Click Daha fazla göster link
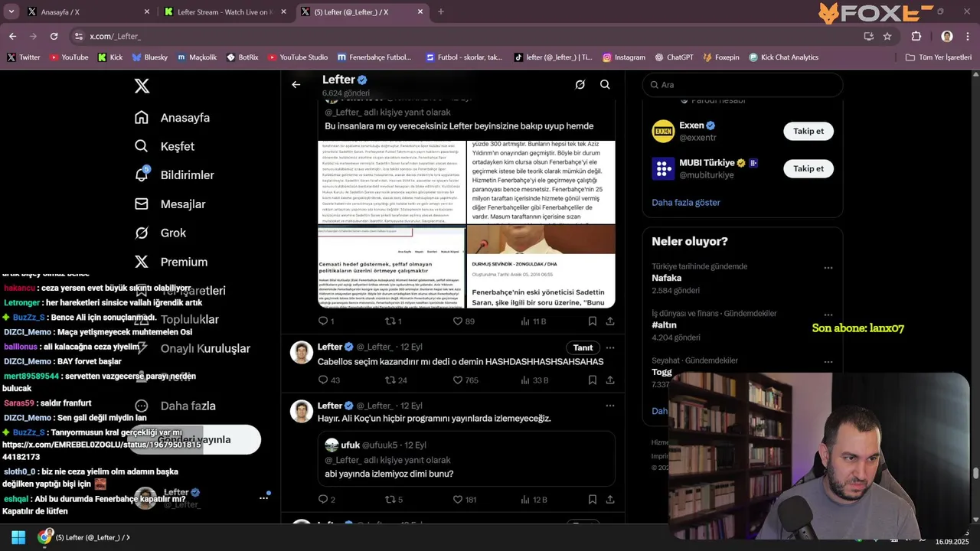 tap(686, 203)
